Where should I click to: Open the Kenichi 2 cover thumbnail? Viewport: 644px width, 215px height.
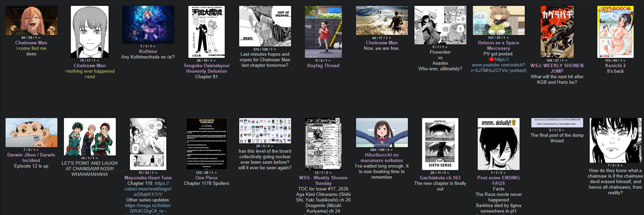pos(616,32)
